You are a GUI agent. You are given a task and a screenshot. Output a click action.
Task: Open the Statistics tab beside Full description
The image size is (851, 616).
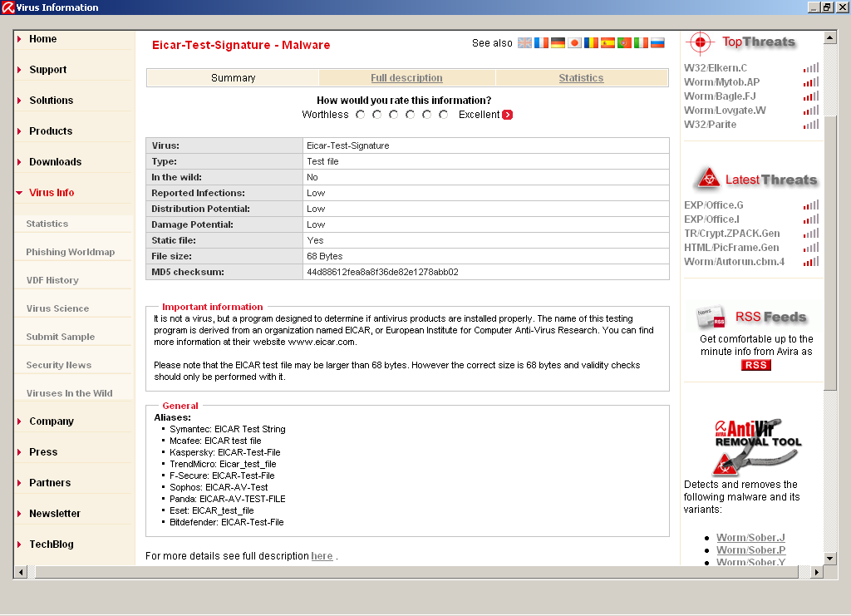tap(581, 77)
